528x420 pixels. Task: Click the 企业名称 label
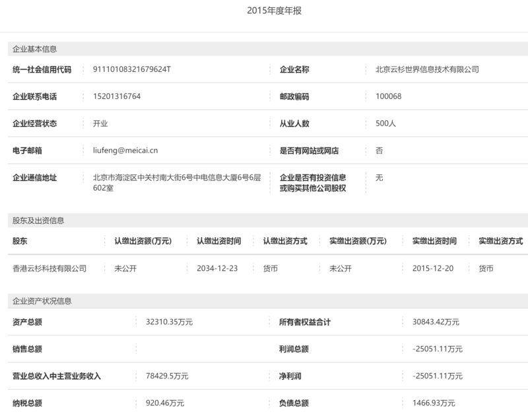(294, 70)
